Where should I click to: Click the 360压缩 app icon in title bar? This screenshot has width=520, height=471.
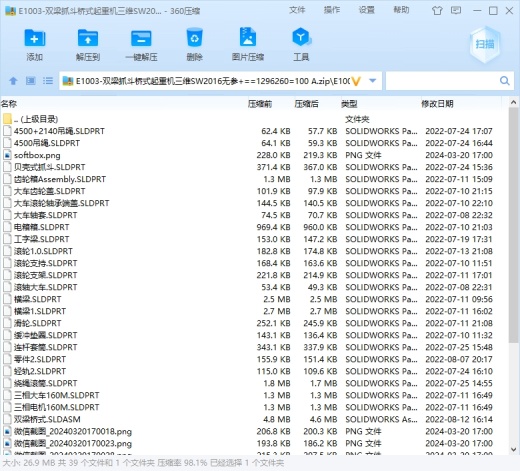click(11, 11)
